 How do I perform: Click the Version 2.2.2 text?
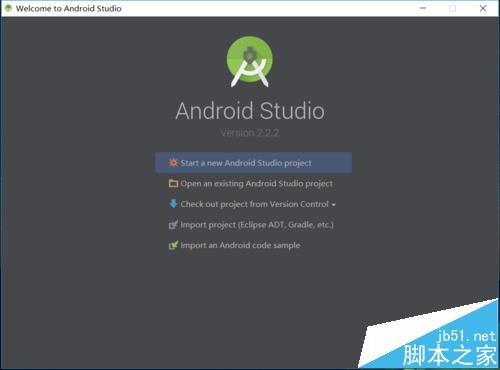pyautogui.click(x=250, y=133)
